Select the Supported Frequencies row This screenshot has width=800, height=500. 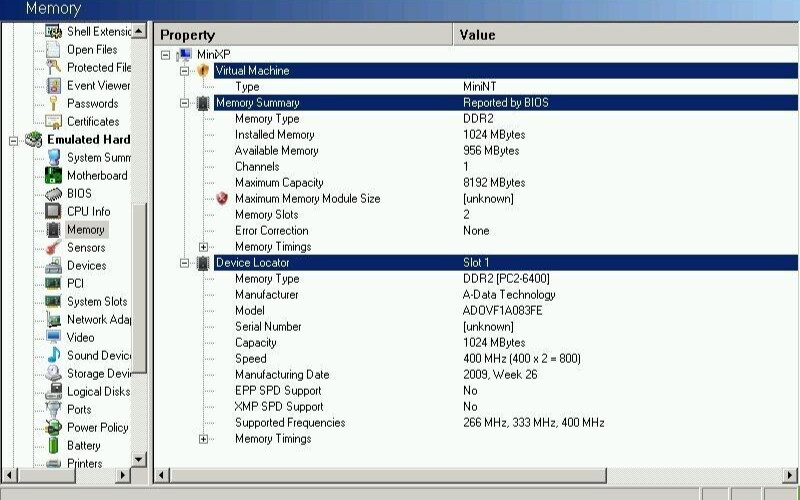pos(506,422)
